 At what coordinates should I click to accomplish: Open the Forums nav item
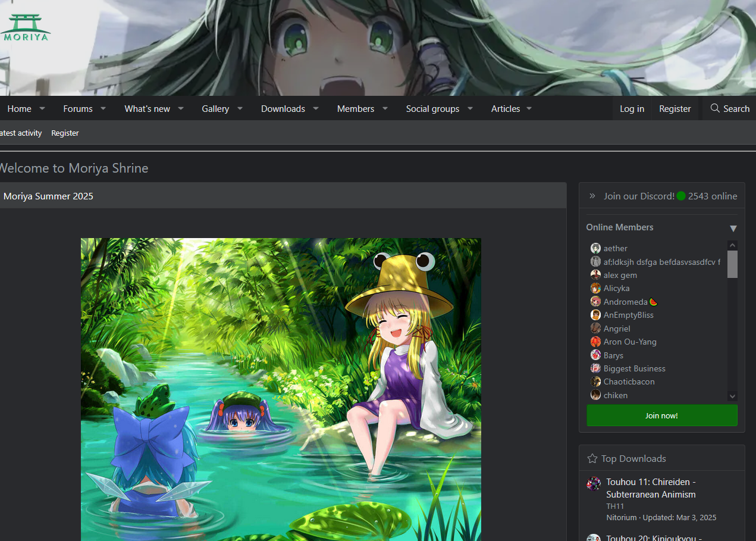[78, 108]
